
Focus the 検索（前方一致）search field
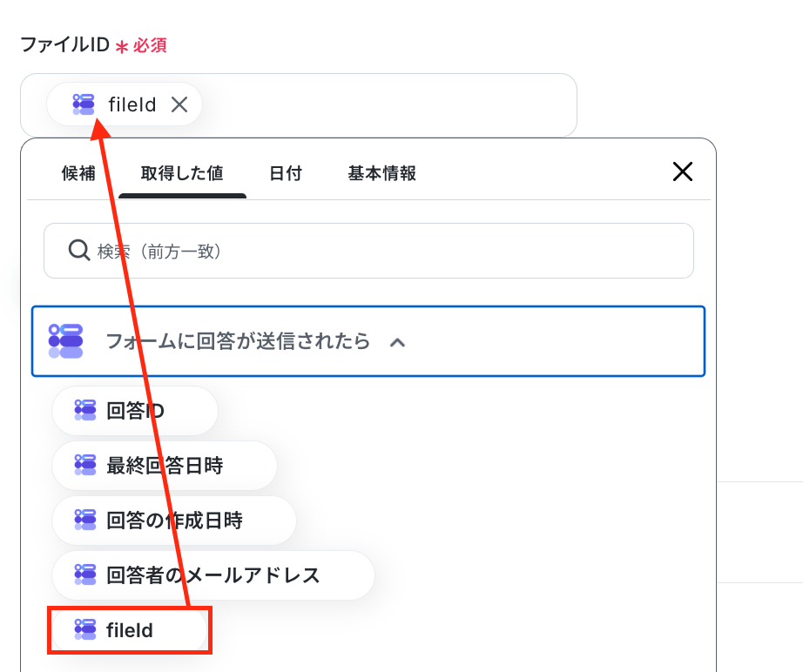(x=368, y=251)
